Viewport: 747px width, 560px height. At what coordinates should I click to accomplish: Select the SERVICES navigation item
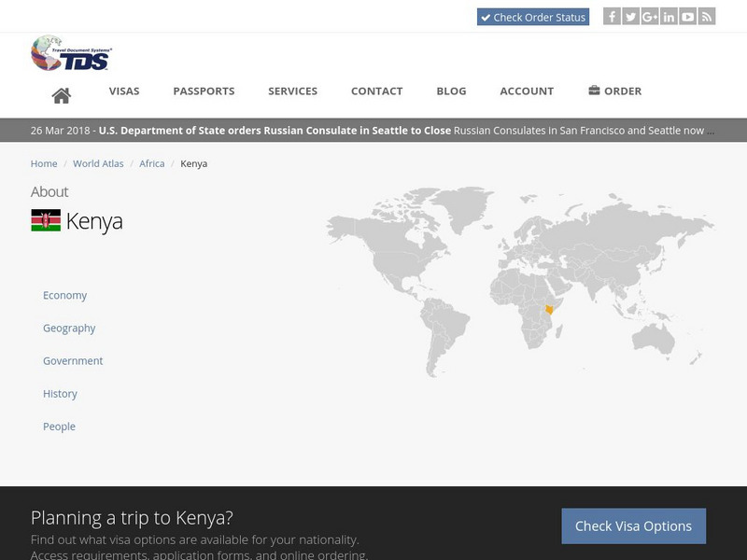point(293,91)
